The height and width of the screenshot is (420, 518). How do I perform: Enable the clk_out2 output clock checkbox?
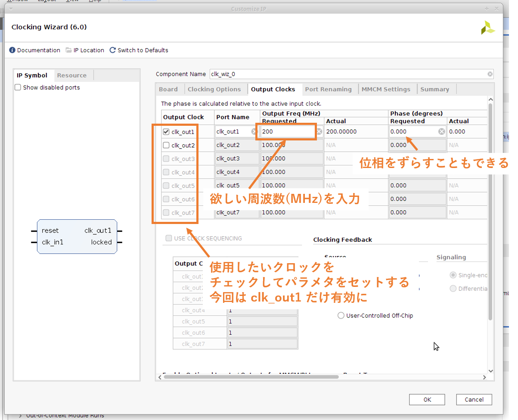pyautogui.click(x=166, y=145)
